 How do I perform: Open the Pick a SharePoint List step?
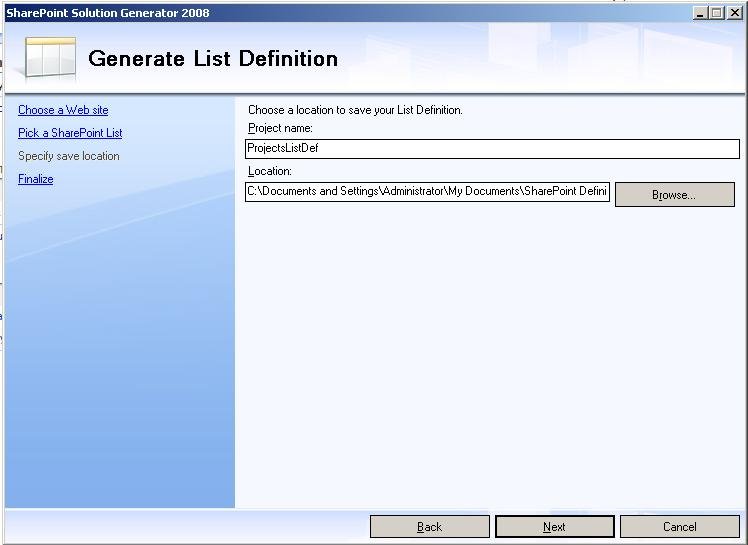coord(70,133)
